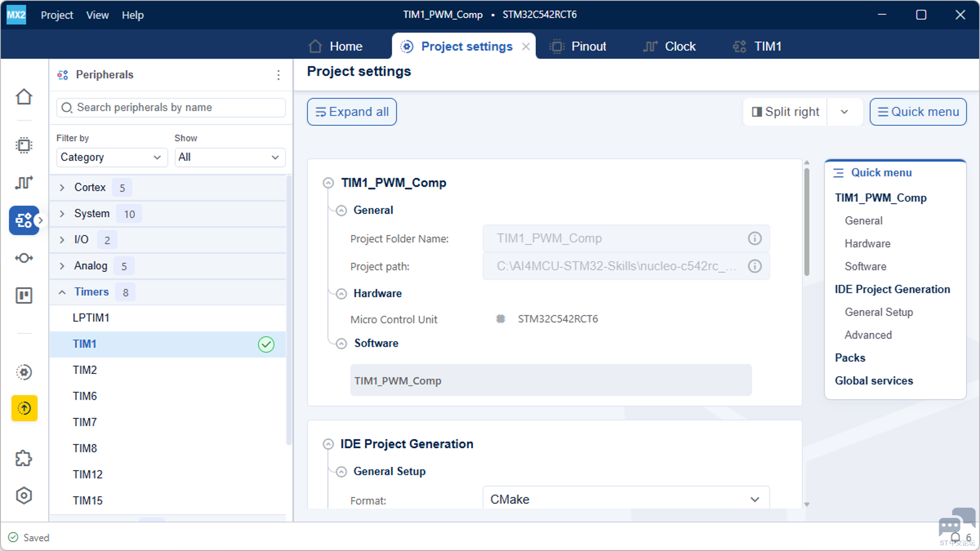Expand the I/O category
Image resolution: width=980 pixels, height=551 pixels.
point(62,240)
